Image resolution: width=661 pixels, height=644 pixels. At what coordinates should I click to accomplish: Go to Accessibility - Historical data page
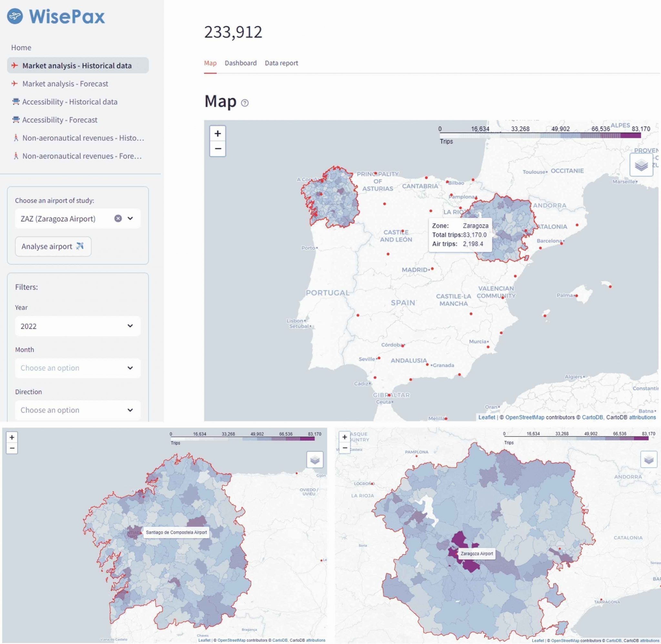click(x=69, y=102)
